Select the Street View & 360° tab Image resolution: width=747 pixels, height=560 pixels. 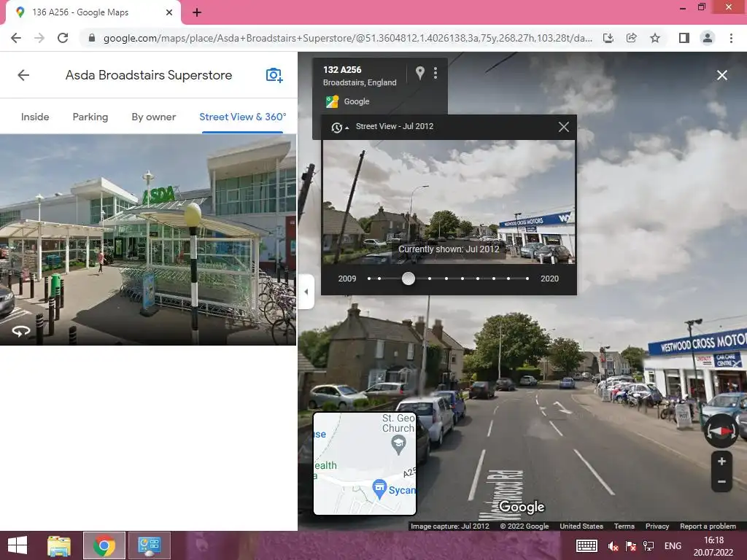pos(242,117)
